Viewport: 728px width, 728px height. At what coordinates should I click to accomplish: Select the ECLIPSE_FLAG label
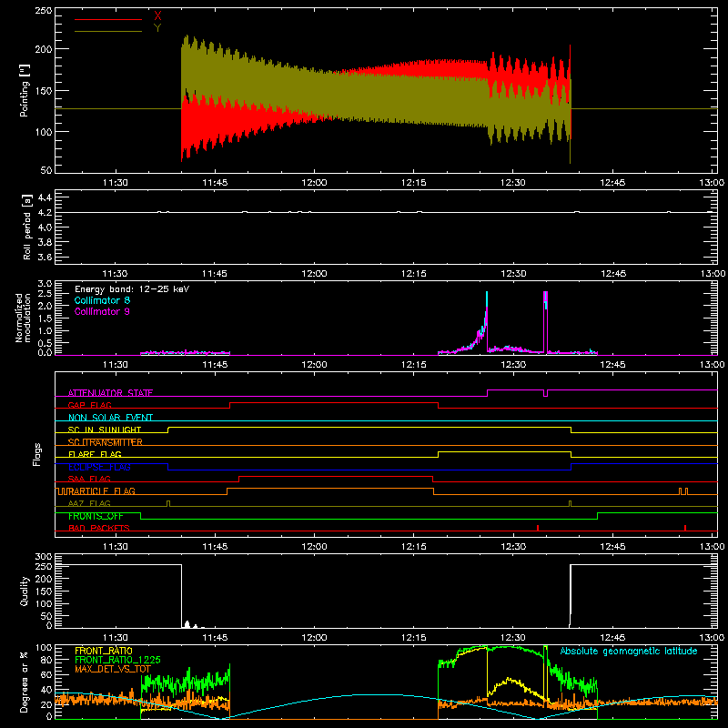[99, 467]
